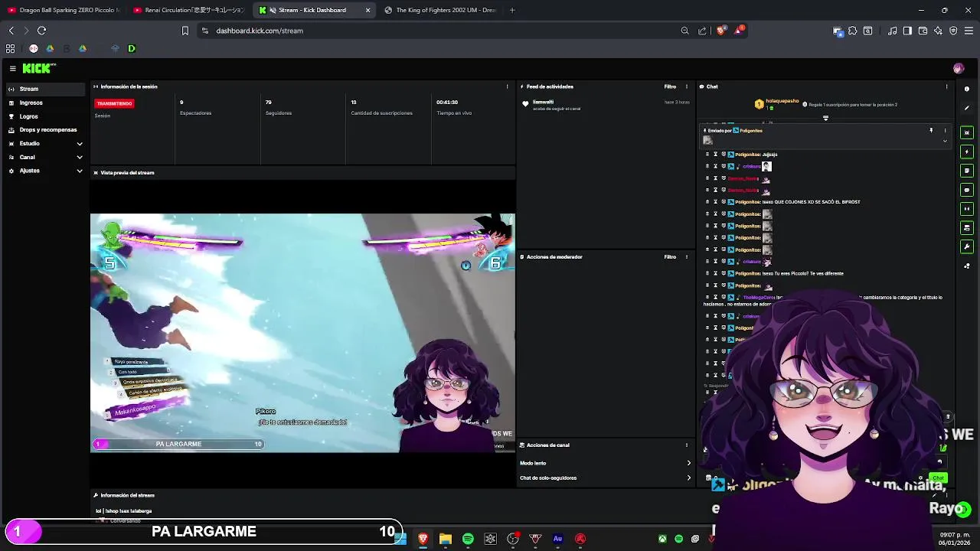Image resolution: width=980 pixels, height=551 pixels.
Task: Go back in browser history
Action: click(11, 31)
